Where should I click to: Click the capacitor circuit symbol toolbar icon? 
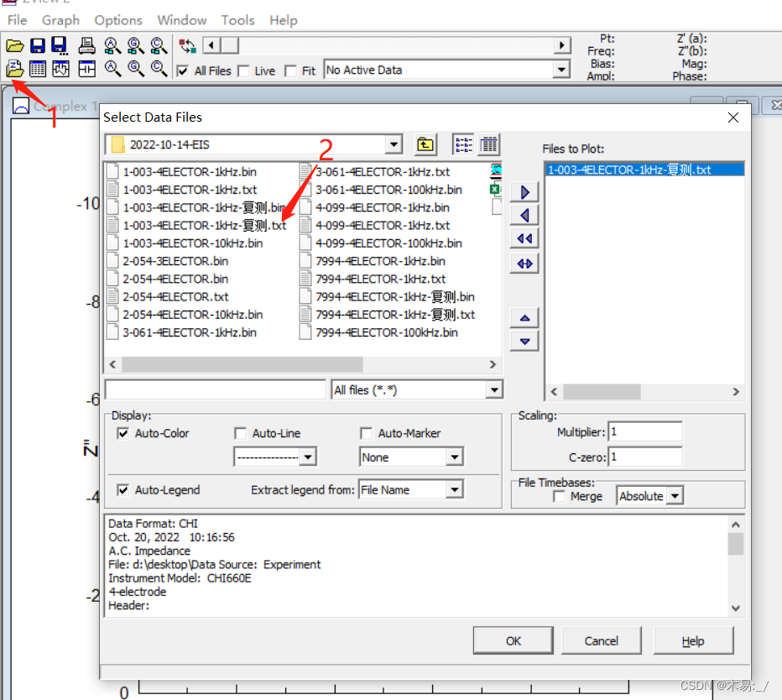pyautogui.click(x=86, y=68)
